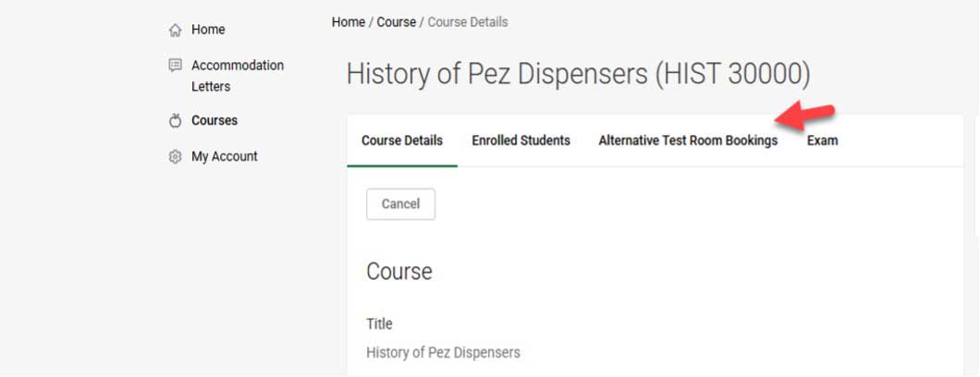This screenshot has height=377, width=980.
Task: Switch to the Exam tab
Action: (x=822, y=141)
